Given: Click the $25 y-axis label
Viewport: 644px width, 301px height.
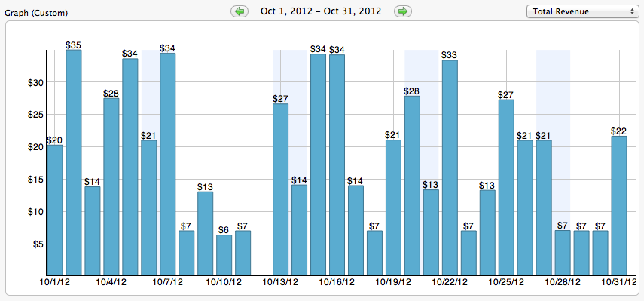Looking at the screenshot, I should point(35,115).
